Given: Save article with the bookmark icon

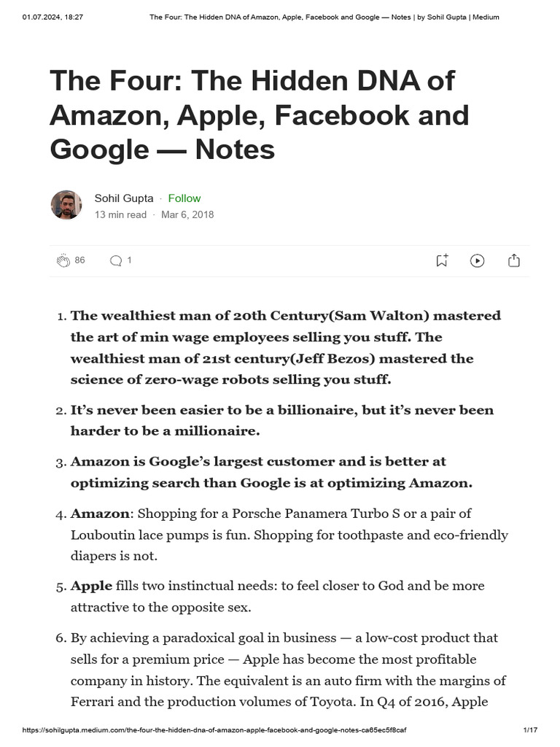Looking at the screenshot, I should pyautogui.click(x=442, y=260).
